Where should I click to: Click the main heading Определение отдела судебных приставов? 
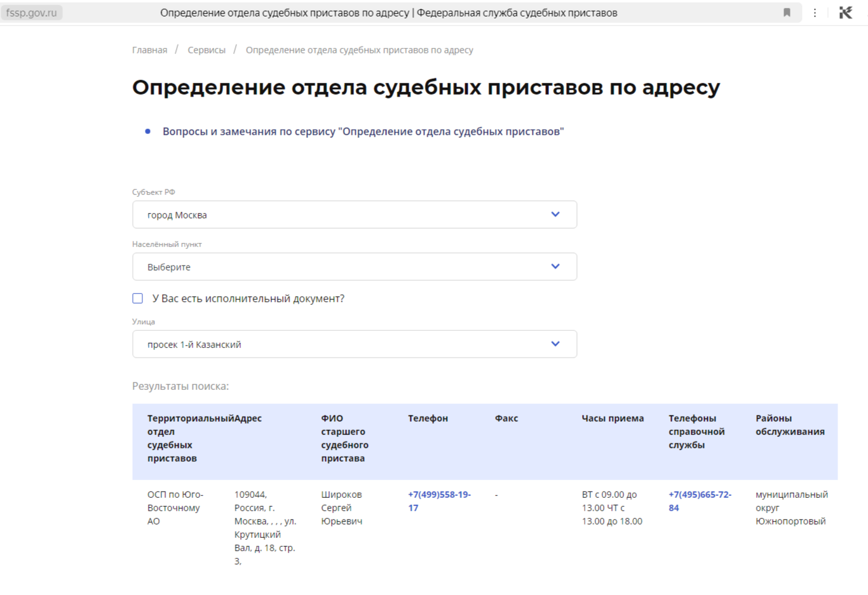(426, 88)
